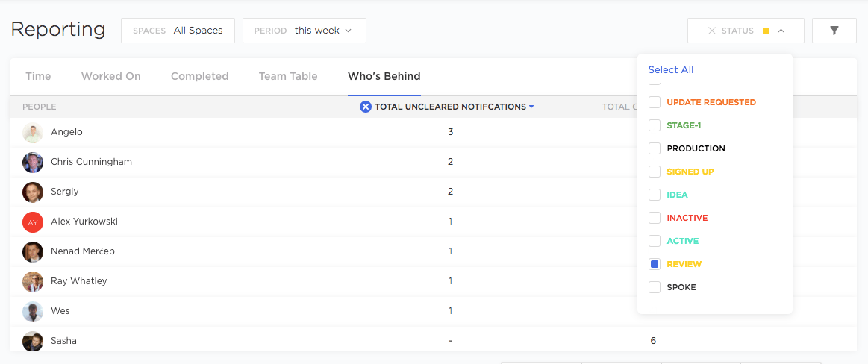Click the filter funnel icon

coord(834,31)
